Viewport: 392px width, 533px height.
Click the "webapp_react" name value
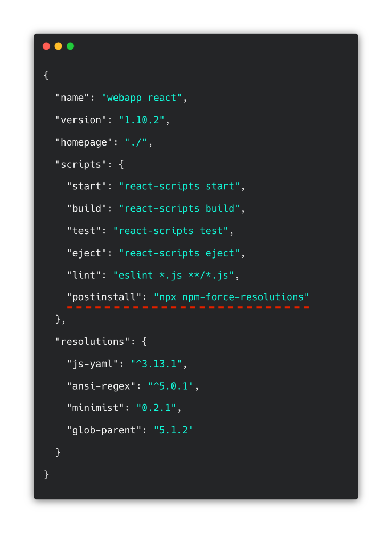pos(142,98)
